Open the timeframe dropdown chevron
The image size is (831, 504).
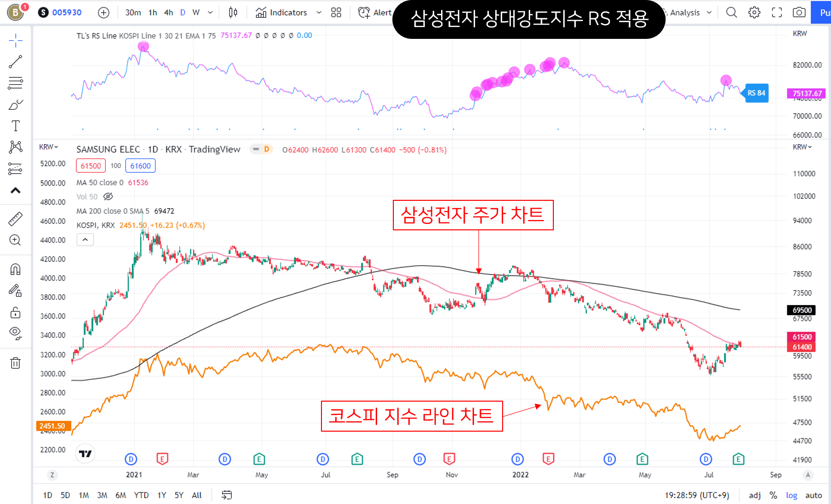[210, 12]
